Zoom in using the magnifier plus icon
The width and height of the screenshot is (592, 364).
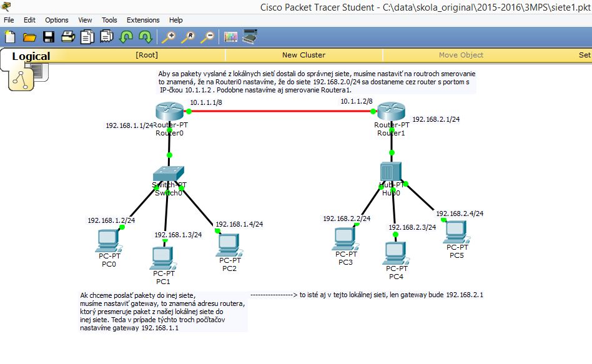tap(168, 37)
